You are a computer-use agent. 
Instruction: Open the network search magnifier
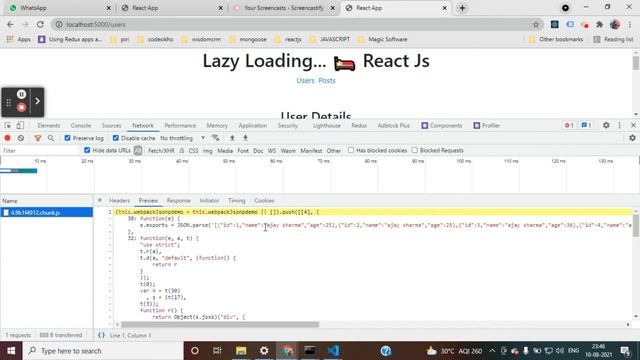coord(51,138)
